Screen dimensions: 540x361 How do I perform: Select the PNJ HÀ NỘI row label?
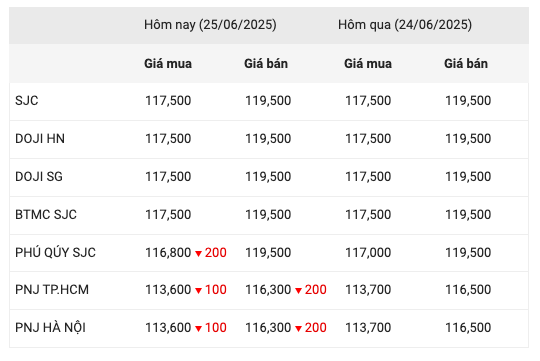(x=50, y=327)
